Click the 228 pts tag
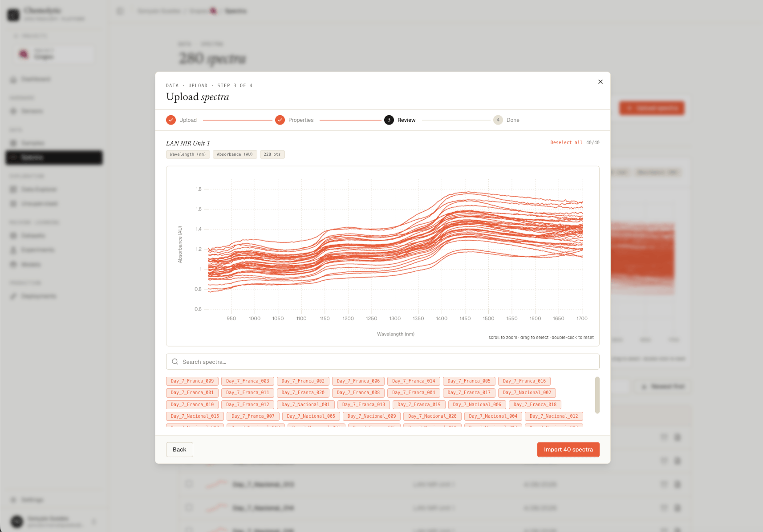763x532 pixels. pos(272,154)
